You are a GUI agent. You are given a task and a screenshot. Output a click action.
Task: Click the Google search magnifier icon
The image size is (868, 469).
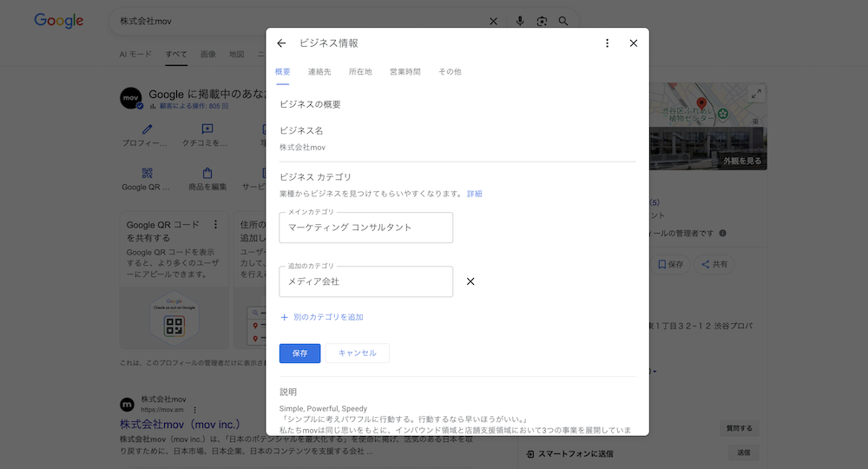pos(563,22)
